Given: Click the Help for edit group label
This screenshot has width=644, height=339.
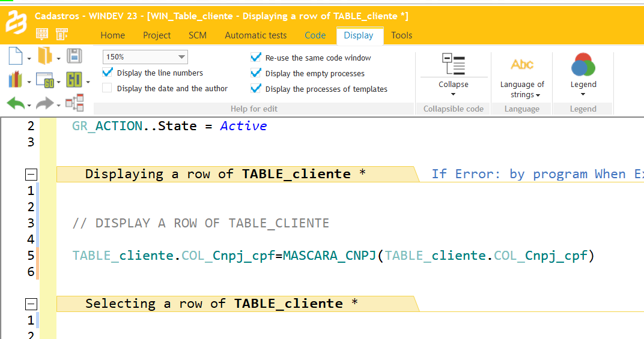Looking at the screenshot, I should tap(254, 109).
